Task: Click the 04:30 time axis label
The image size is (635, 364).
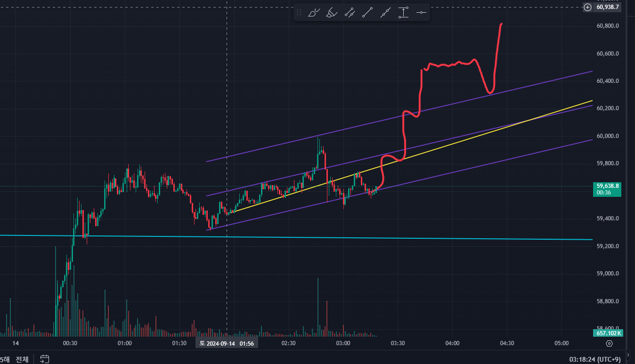Action: coord(507,343)
